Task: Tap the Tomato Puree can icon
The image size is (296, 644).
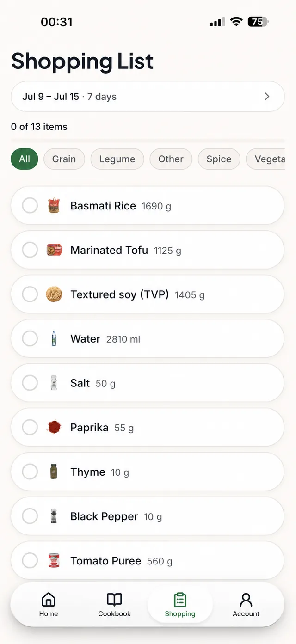Action: coord(54,561)
